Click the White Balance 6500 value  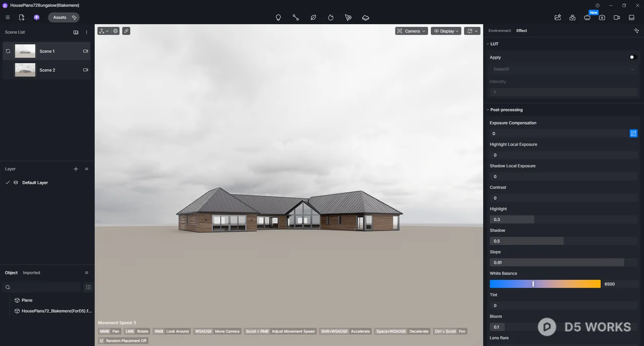pos(610,284)
